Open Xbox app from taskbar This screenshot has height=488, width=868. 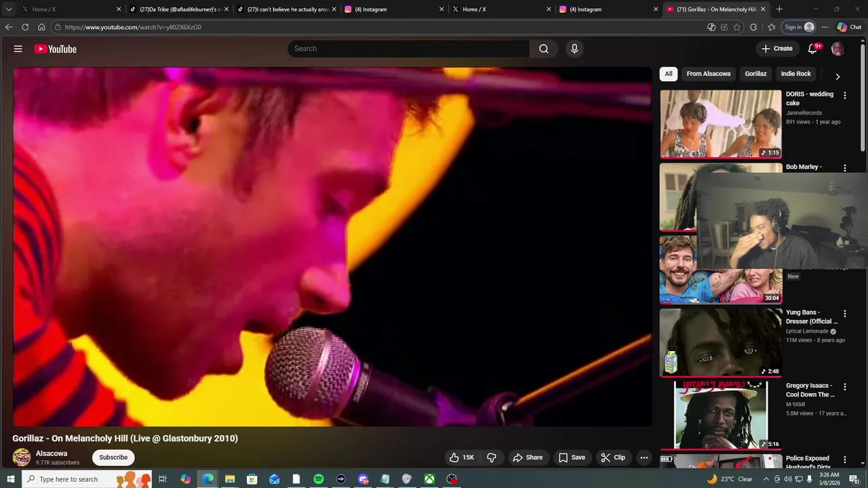click(x=429, y=479)
